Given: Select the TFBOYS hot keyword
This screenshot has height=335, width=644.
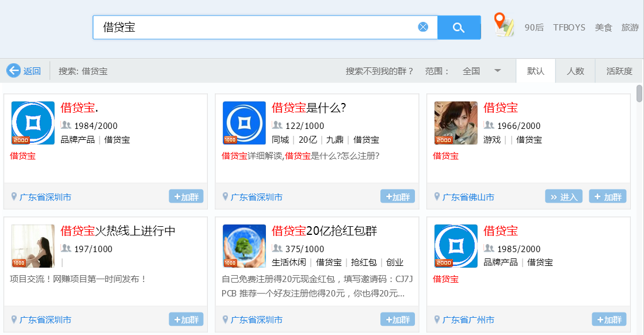Looking at the screenshot, I should click(x=569, y=28).
